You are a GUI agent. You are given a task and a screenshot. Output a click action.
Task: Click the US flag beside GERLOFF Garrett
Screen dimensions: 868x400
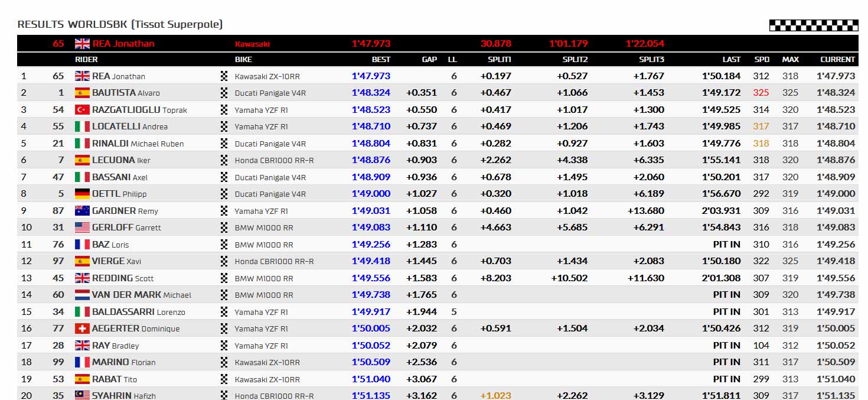point(82,227)
